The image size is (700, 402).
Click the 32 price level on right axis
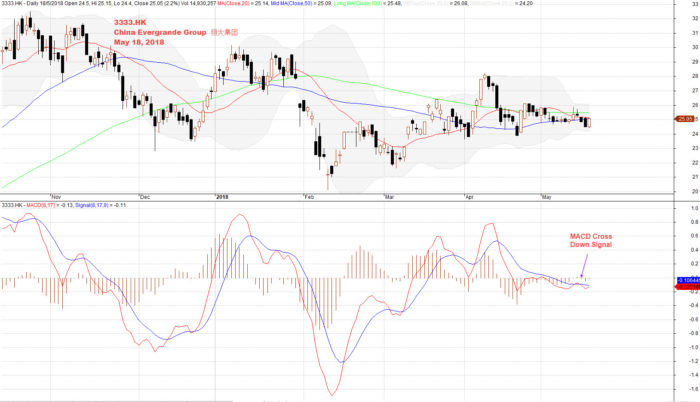(695, 18)
